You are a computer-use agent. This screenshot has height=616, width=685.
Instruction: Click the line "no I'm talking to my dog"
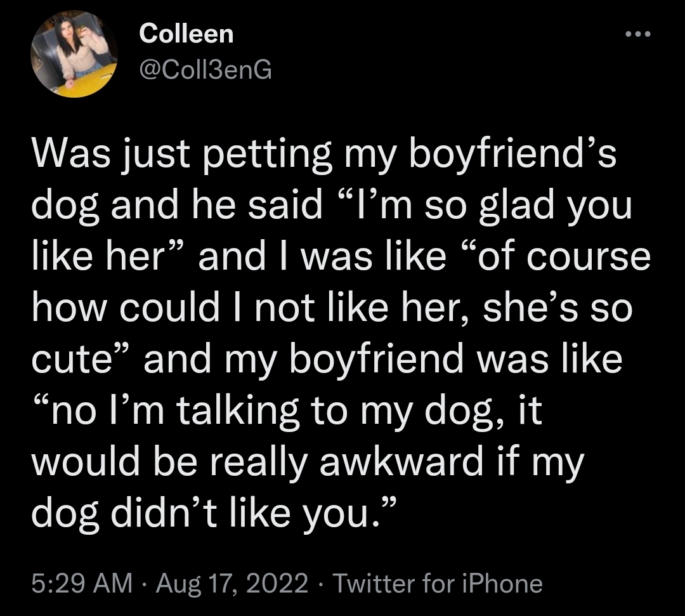[x=287, y=411]
